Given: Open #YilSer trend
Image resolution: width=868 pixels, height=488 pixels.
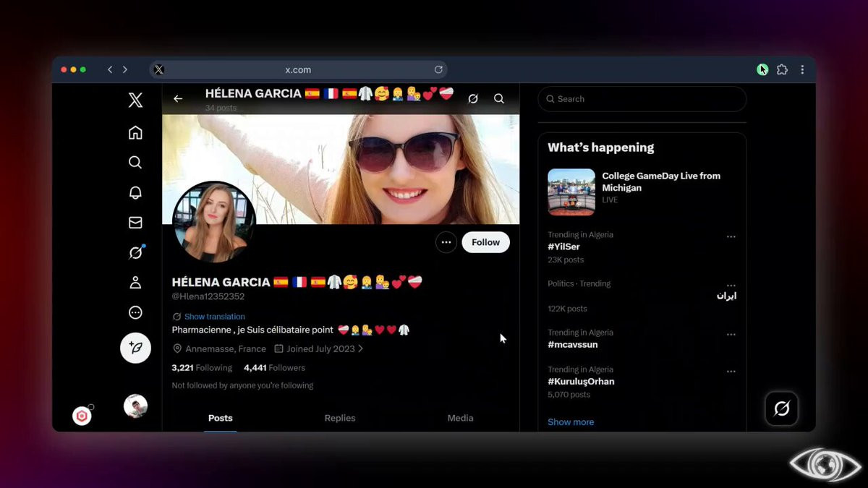Looking at the screenshot, I should 563,247.
